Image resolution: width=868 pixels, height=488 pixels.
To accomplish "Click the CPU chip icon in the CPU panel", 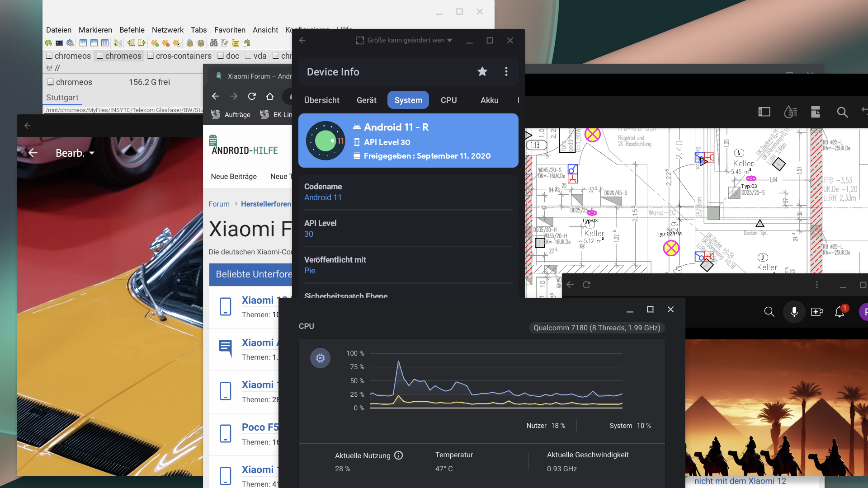I will (x=320, y=358).
